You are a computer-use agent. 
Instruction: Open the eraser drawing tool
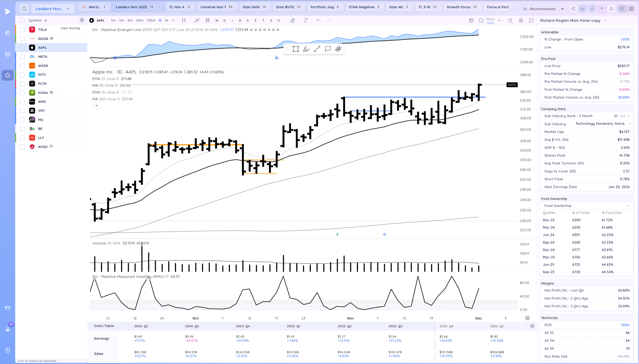(292, 20)
